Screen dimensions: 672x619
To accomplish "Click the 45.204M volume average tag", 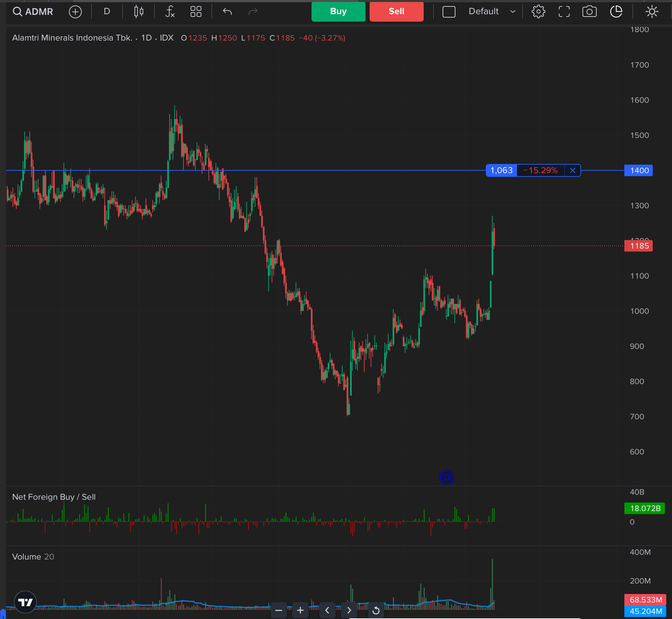I will [645, 611].
